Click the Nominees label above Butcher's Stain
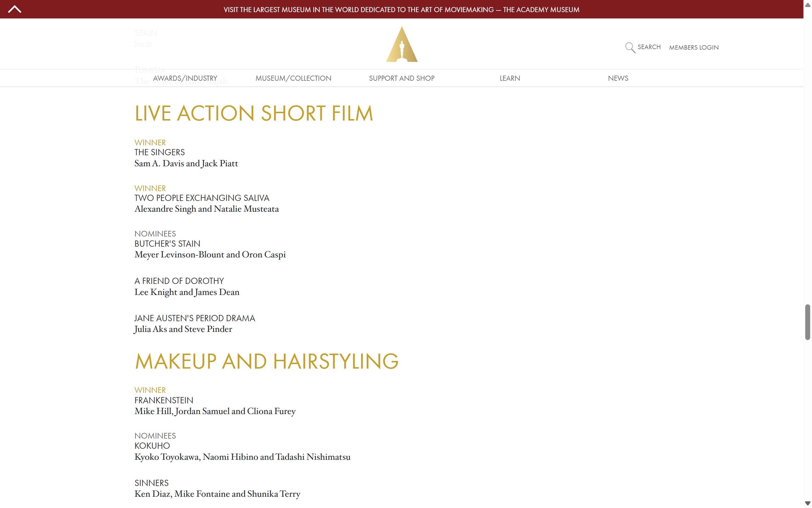This screenshot has height=508, width=812. pyautogui.click(x=155, y=234)
